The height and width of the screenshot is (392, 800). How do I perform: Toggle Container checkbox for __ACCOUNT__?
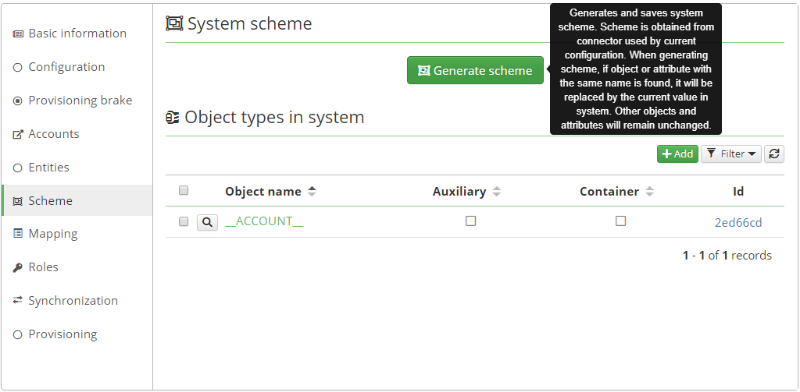[620, 221]
